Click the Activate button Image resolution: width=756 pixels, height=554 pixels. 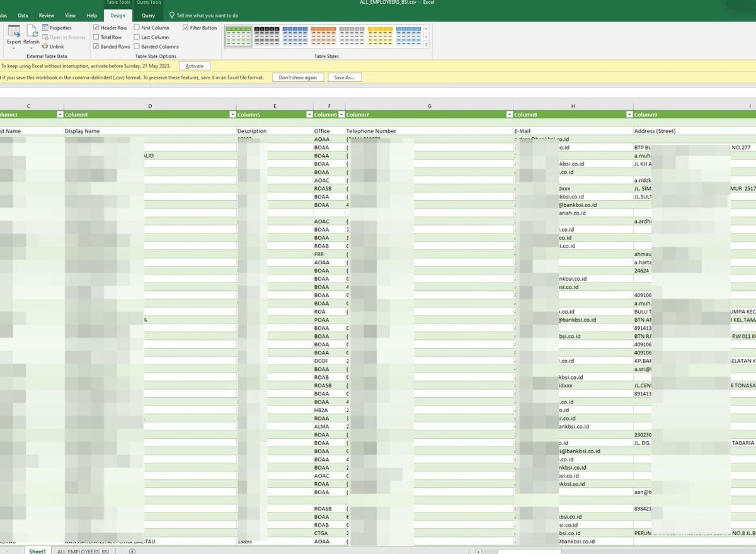(195, 65)
